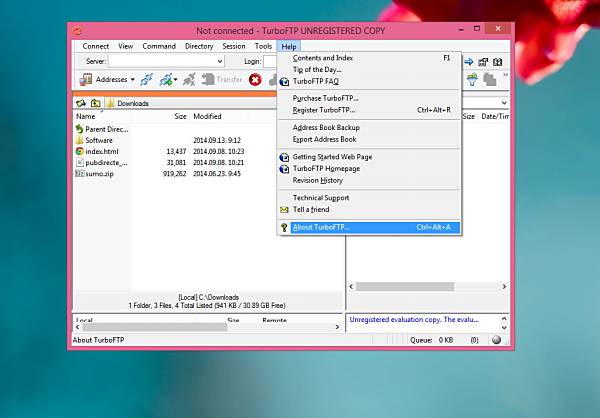Open the Tools menu
600x418 pixels.
263,46
